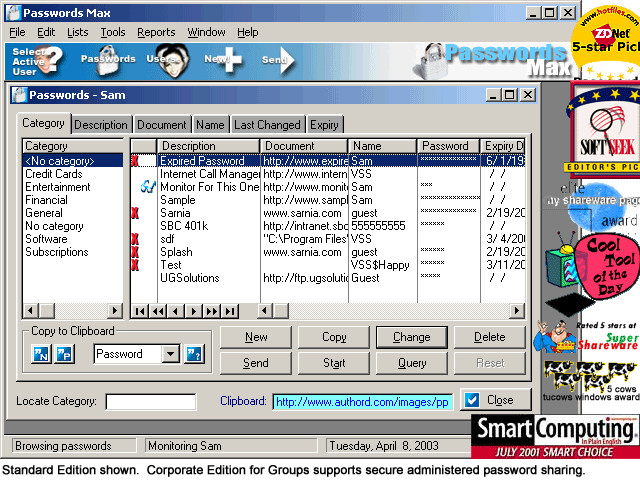
Task: Click the Close button with checkmark
Action: (496, 400)
